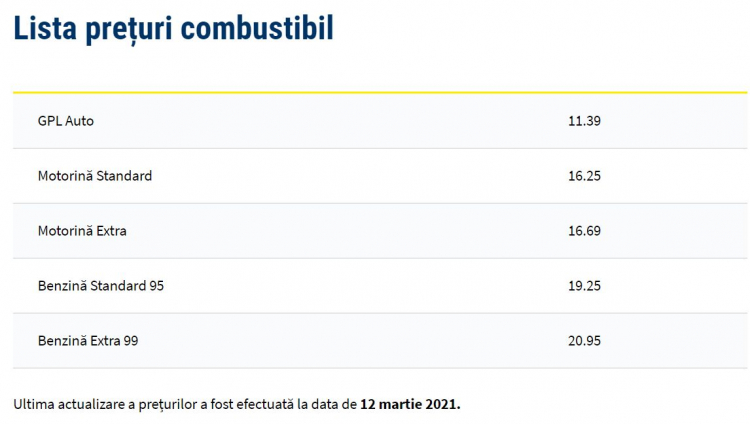Select the Benzină Standard 95 row label
The height and width of the screenshot is (424, 750).
(x=101, y=286)
